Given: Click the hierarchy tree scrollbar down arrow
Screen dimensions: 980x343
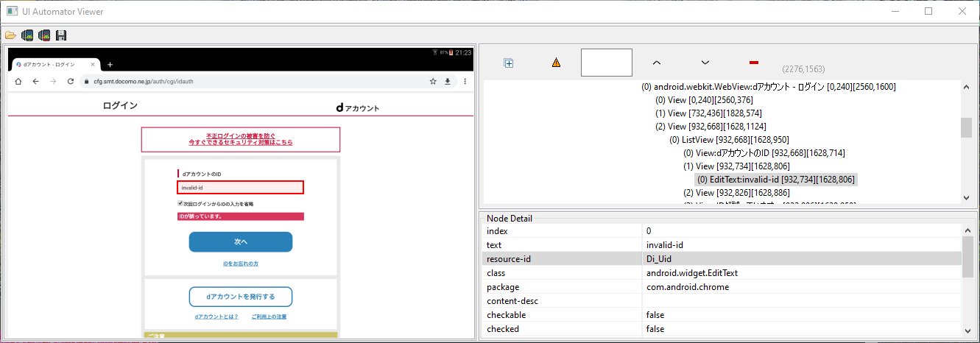Looking at the screenshot, I should pyautogui.click(x=966, y=198).
